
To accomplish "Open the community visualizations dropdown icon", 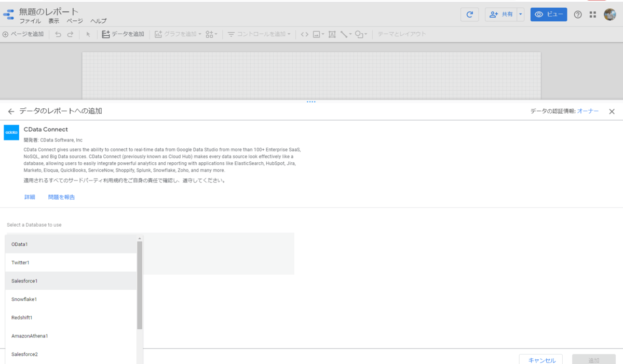I will 211,34.
